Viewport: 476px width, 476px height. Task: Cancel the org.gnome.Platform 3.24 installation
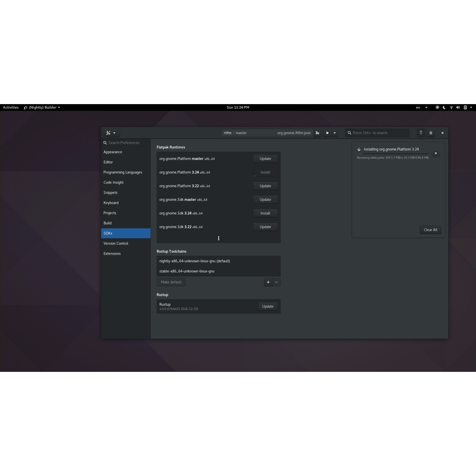pyautogui.click(x=435, y=153)
